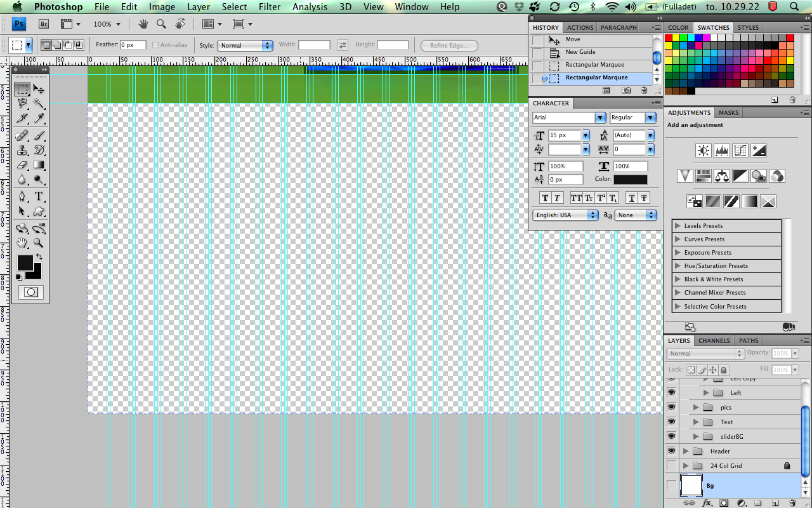Expand Levels Presets list

[x=678, y=225]
